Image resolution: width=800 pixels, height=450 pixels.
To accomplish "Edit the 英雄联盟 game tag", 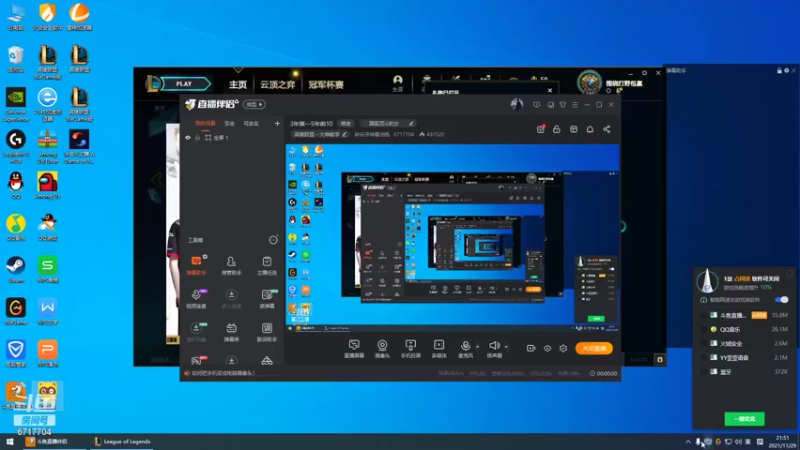I will coord(320,135).
